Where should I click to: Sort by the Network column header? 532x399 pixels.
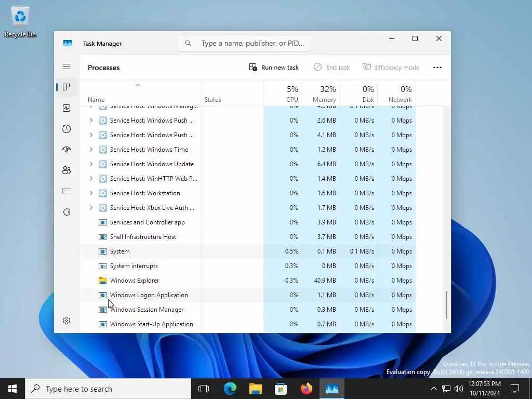[396, 93]
